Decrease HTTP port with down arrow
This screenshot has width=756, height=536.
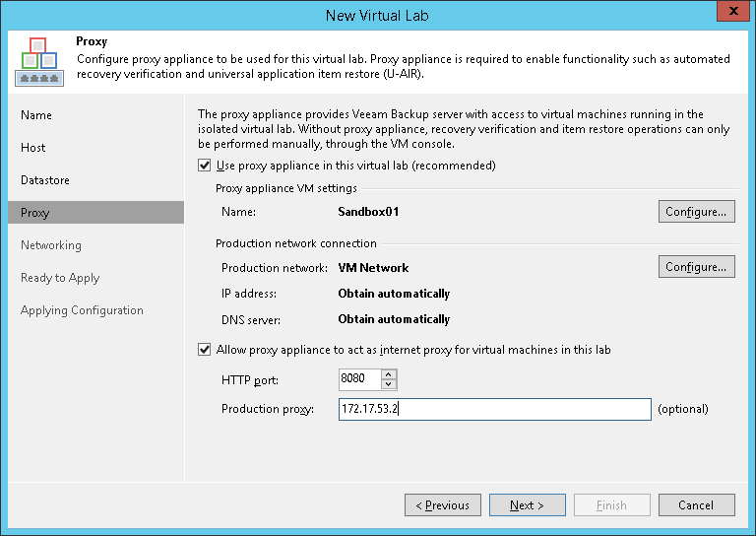(x=389, y=384)
